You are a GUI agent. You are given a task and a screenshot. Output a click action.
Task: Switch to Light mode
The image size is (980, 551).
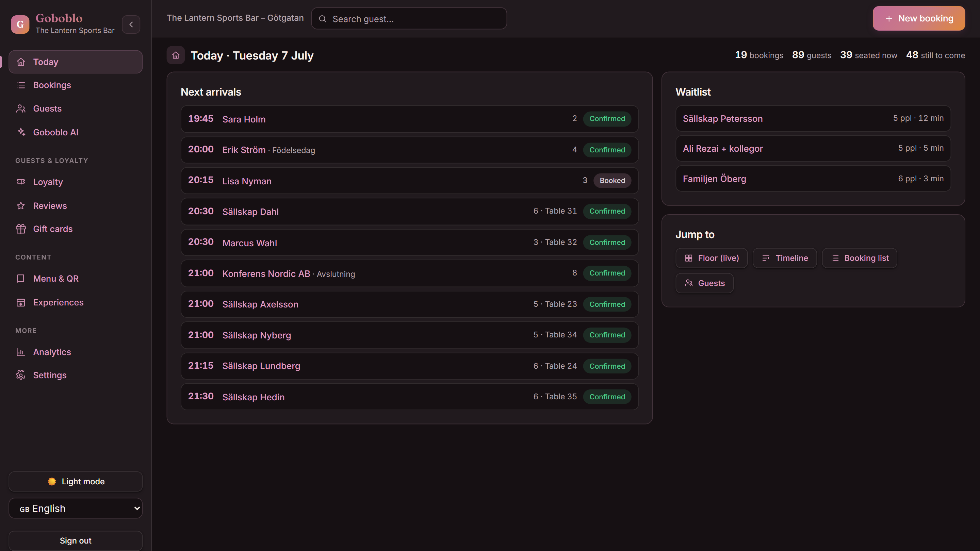pos(76,481)
